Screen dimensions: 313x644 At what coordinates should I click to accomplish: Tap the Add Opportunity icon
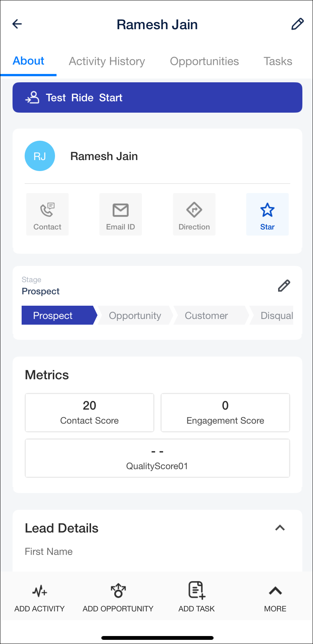tap(118, 591)
